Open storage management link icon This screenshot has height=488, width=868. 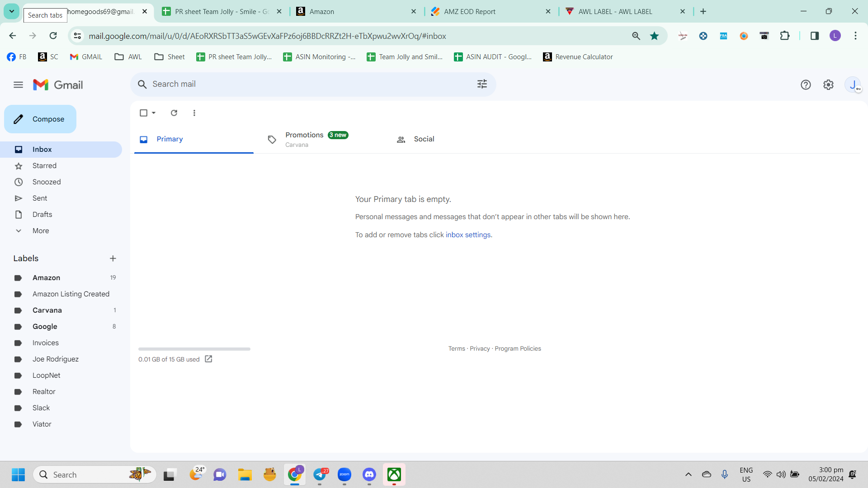208,359
